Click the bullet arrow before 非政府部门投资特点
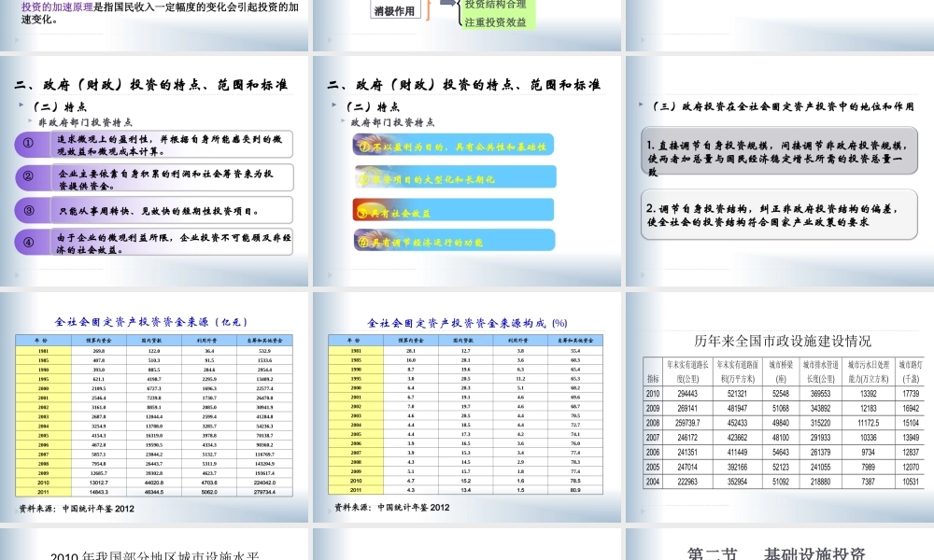 (x=28, y=121)
